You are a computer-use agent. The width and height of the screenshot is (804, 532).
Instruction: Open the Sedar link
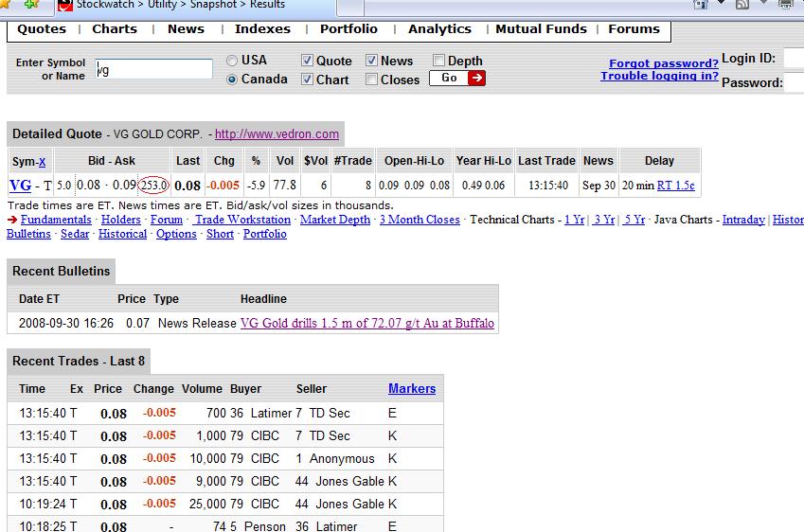[75, 234]
